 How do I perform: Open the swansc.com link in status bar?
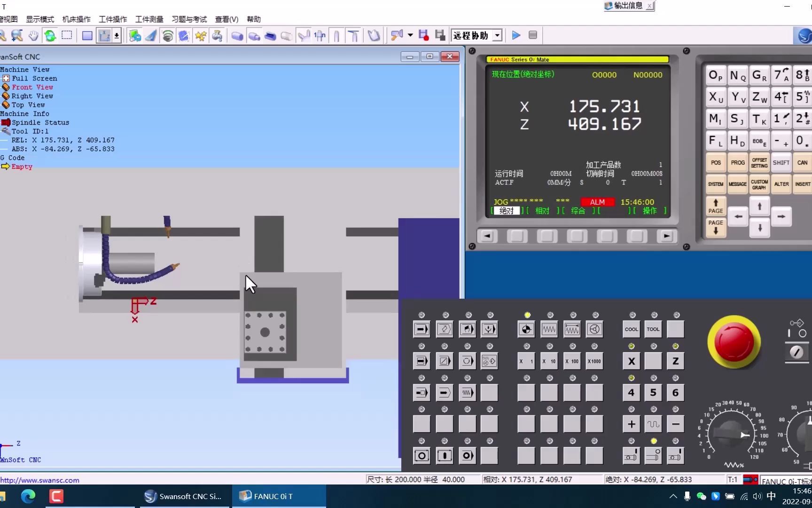(40, 480)
